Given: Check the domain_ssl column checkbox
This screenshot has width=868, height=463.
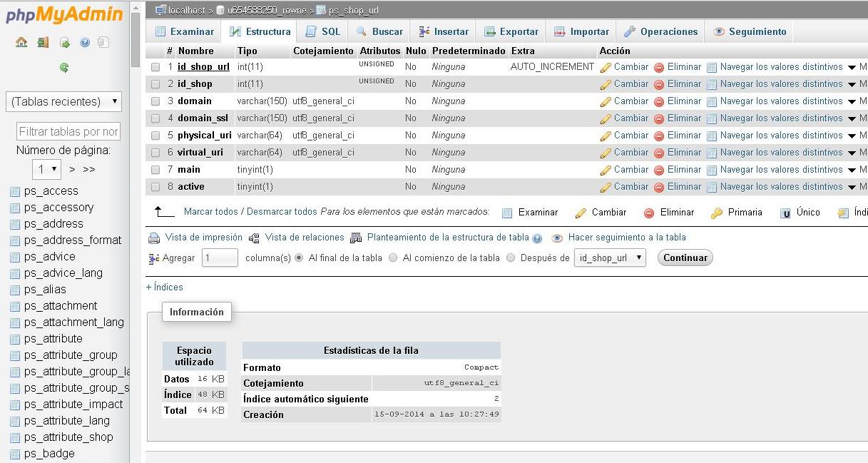Looking at the screenshot, I should tap(155, 118).
